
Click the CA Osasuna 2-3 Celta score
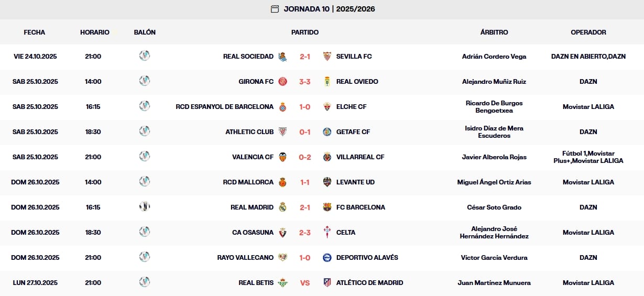(305, 233)
